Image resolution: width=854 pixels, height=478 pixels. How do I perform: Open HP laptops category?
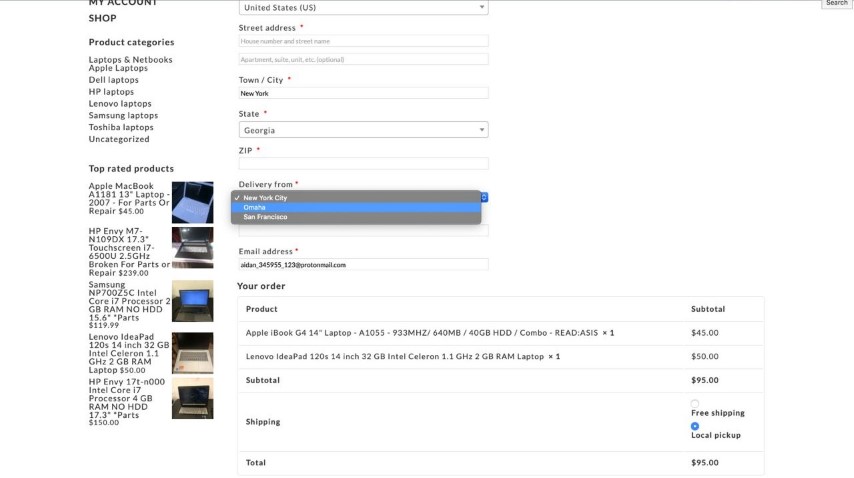(111, 91)
